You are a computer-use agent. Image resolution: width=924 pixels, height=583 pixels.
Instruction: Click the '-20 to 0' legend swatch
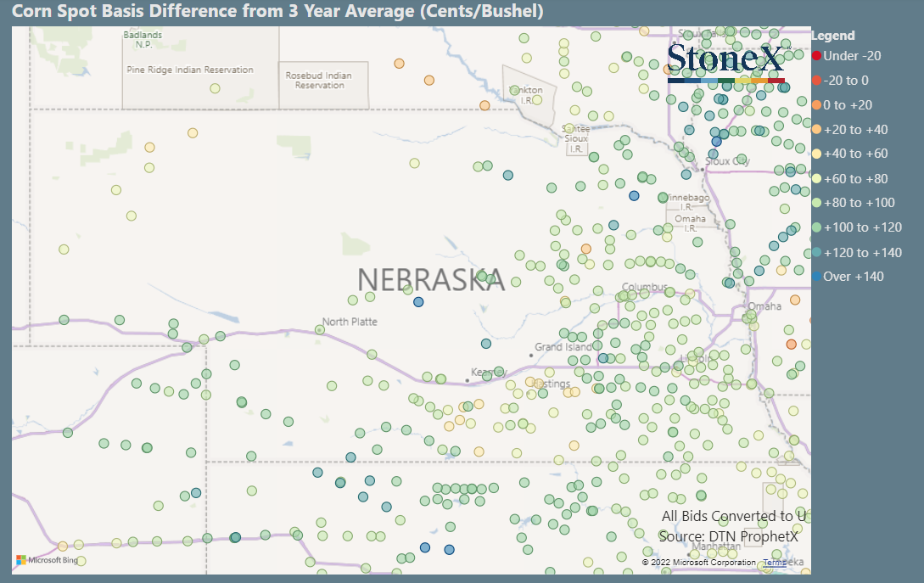click(x=816, y=81)
